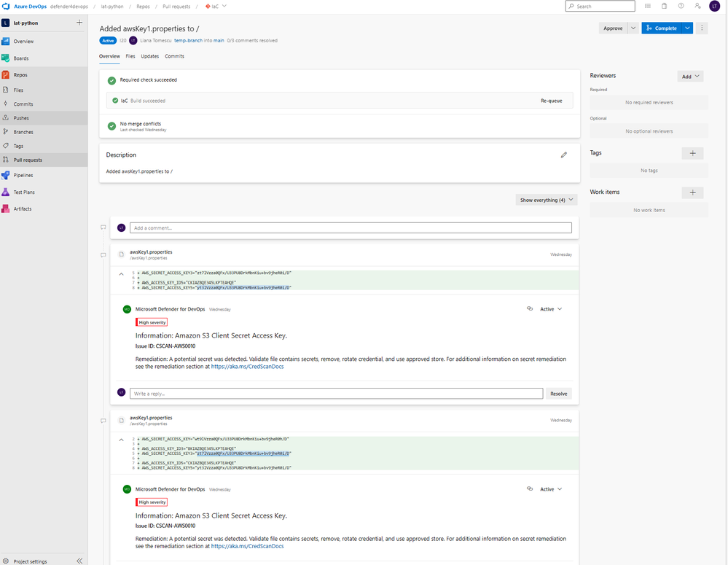Like the upper Microsoft Defender for DevOps comment
This screenshot has width=728, height=565.
tap(530, 308)
